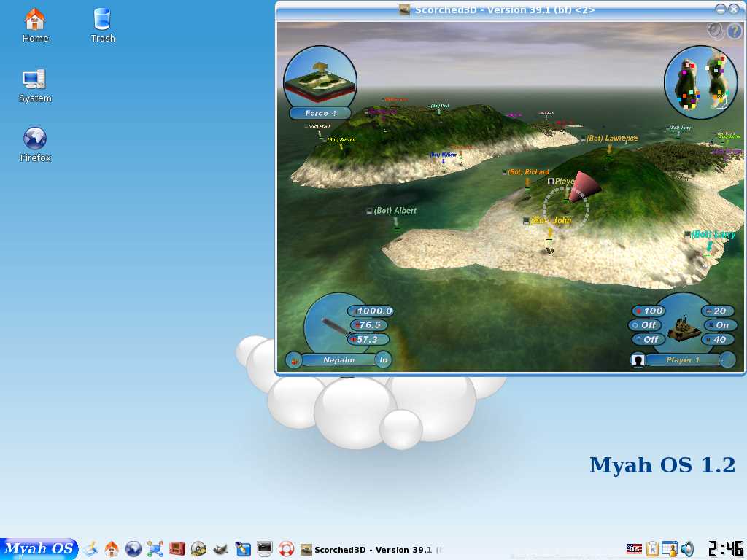
Task: Switch to Scorched3D taskbar entry
Action: point(371,550)
